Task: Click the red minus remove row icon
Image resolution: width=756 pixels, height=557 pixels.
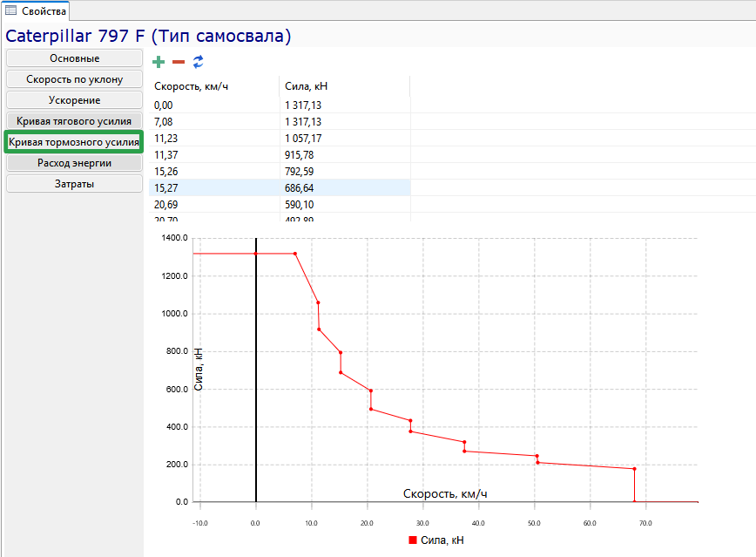Action: (179, 62)
